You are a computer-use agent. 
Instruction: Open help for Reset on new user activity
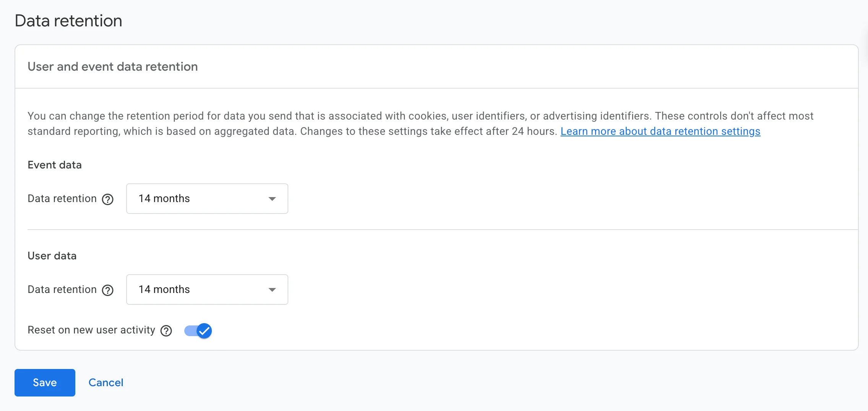tap(166, 331)
